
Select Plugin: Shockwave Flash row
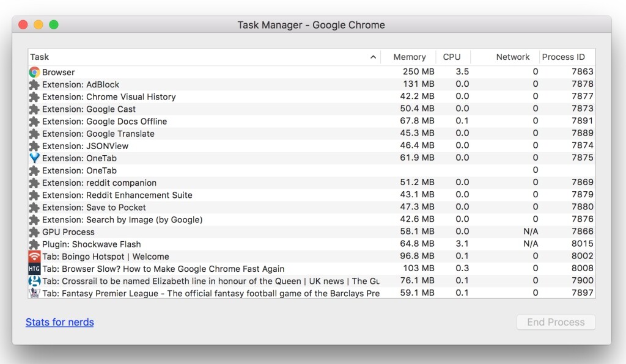[311, 244]
